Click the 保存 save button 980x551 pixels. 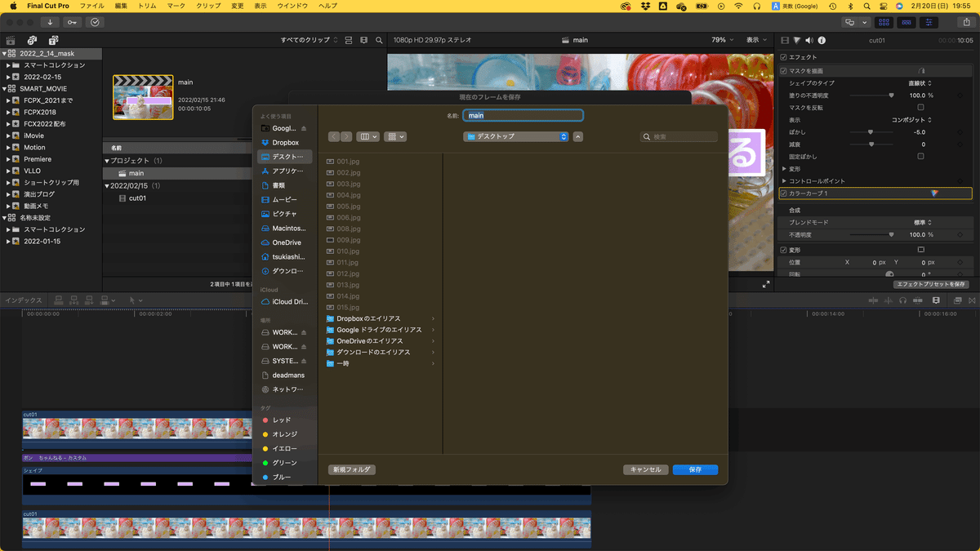tap(695, 469)
